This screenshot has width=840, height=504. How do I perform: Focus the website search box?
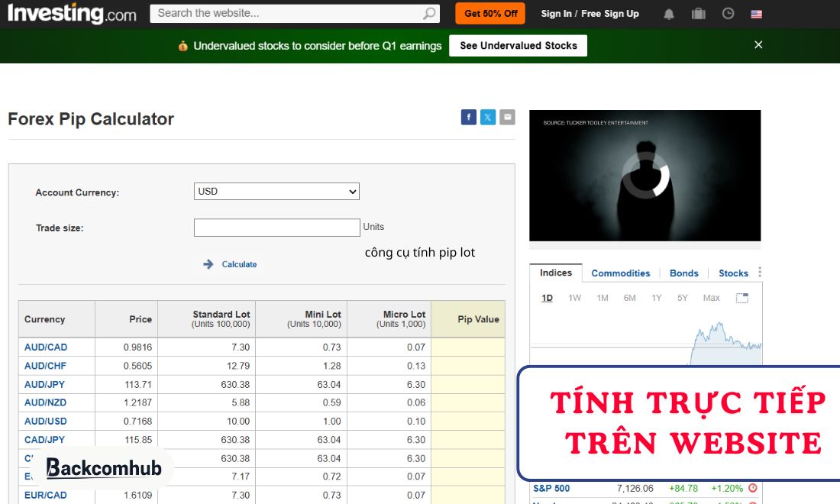[x=295, y=14]
